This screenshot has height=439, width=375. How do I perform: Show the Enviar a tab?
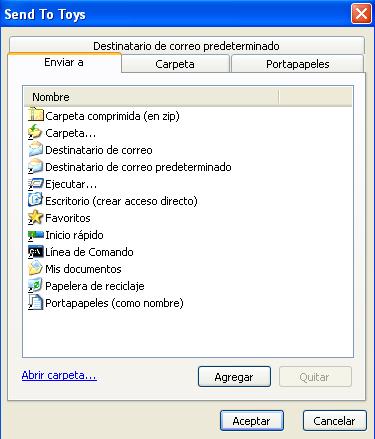[64, 62]
